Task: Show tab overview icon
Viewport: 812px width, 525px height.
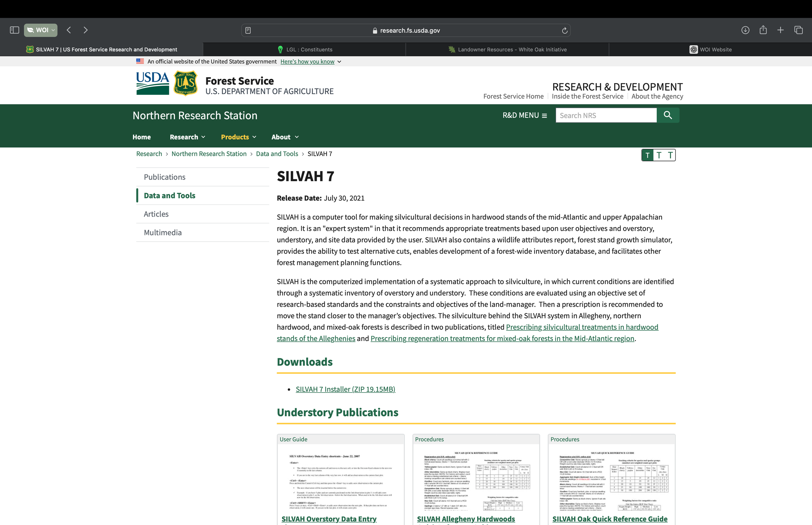Action: coord(798,30)
